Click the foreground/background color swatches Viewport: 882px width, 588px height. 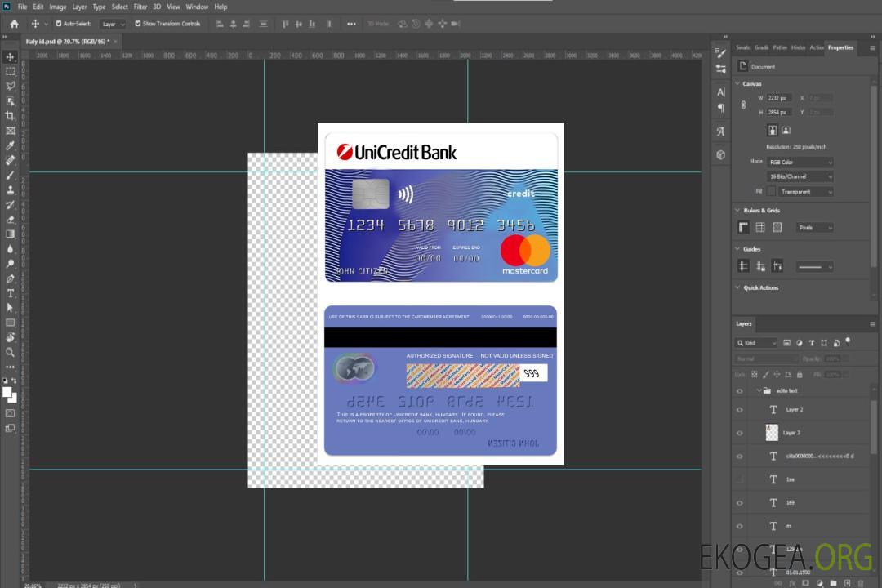10,395
